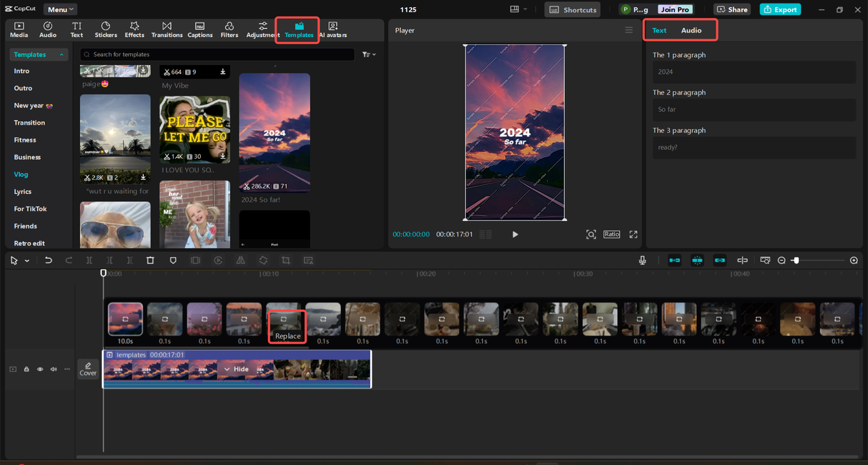
Task: Toggle auto snapping button
Action: pos(697,260)
